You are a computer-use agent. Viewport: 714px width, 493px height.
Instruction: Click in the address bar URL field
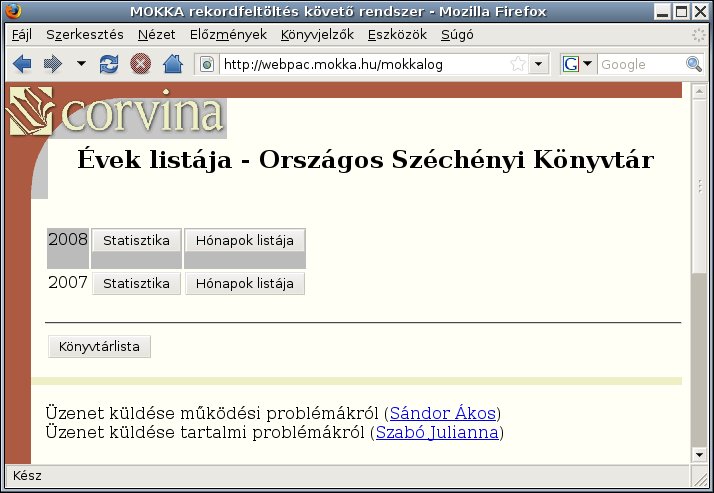pos(360,65)
